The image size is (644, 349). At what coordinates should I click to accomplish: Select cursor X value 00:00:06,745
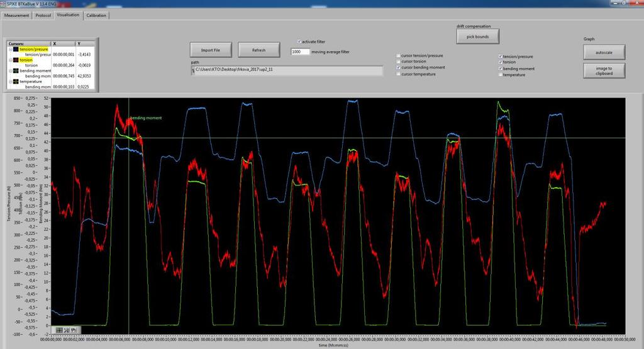[64, 76]
